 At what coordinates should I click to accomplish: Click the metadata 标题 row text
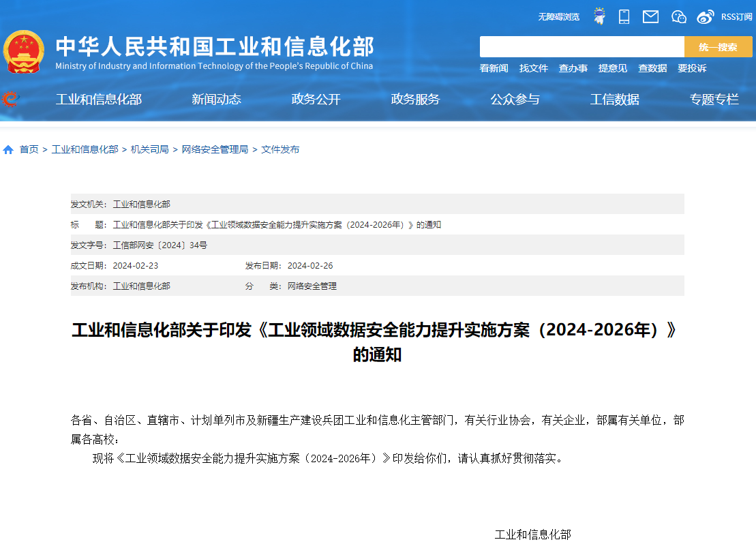(277, 225)
